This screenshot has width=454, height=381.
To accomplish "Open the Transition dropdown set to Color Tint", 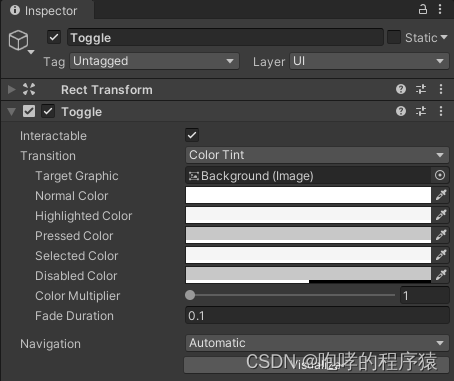I will pyautogui.click(x=317, y=155).
